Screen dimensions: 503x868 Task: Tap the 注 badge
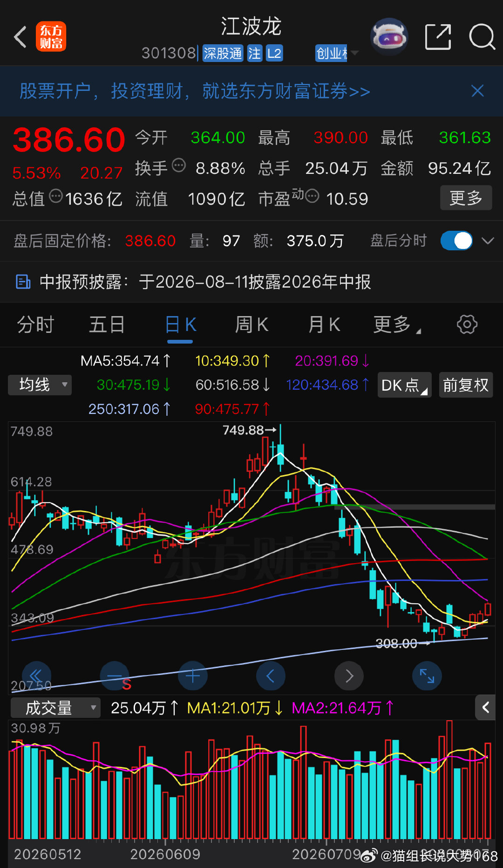click(254, 53)
